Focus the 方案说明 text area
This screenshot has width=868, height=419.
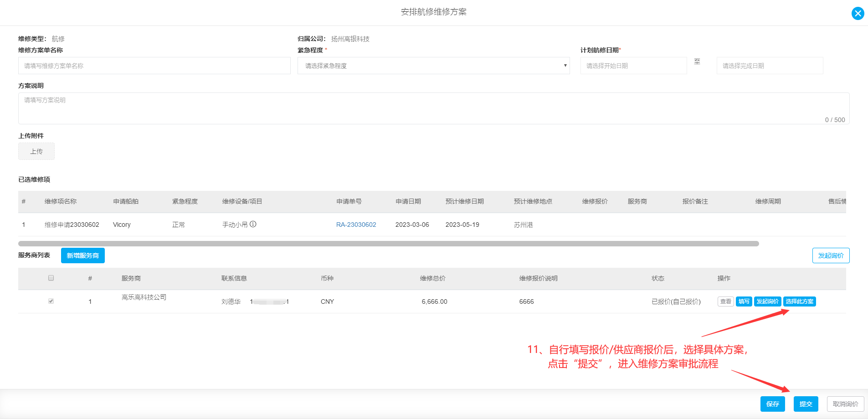[x=433, y=108]
